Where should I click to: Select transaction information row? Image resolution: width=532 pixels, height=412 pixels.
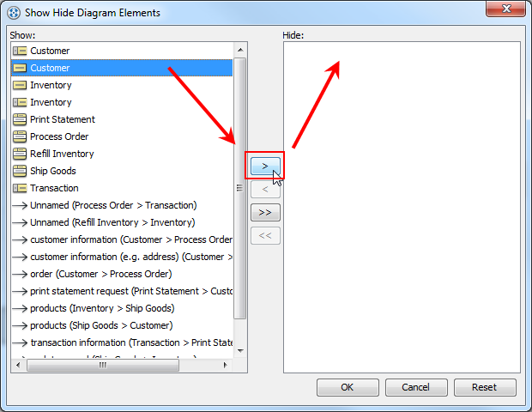(x=122, y=342)
